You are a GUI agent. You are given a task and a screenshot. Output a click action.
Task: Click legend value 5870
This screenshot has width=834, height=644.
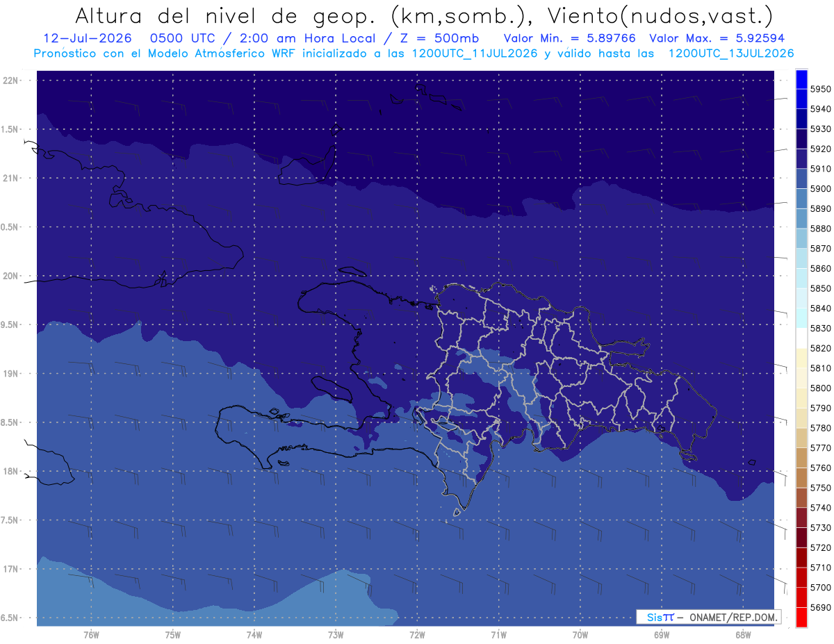click(820, 248)
